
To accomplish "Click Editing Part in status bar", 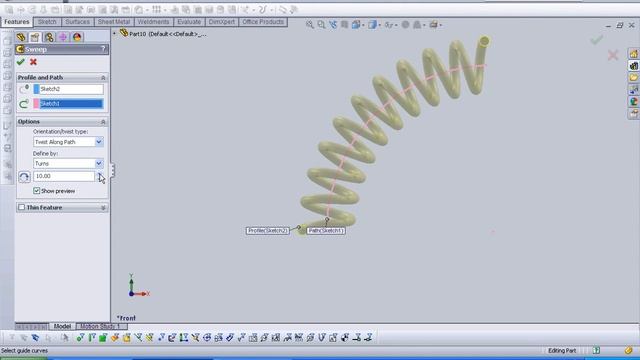I will (562, 351).
